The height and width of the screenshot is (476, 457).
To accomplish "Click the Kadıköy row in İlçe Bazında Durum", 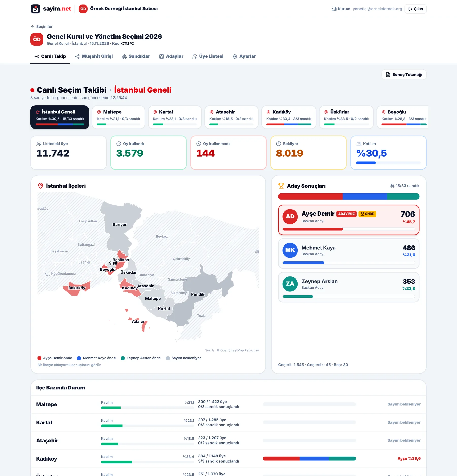I will click(x=228, y=459).
